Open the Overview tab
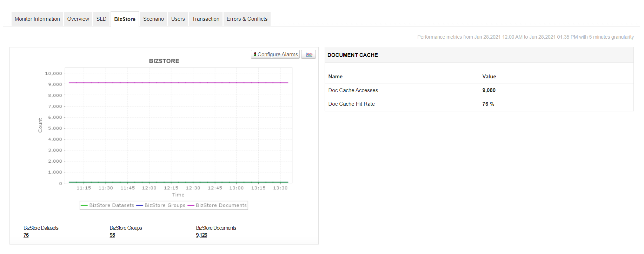 (78, 19)
